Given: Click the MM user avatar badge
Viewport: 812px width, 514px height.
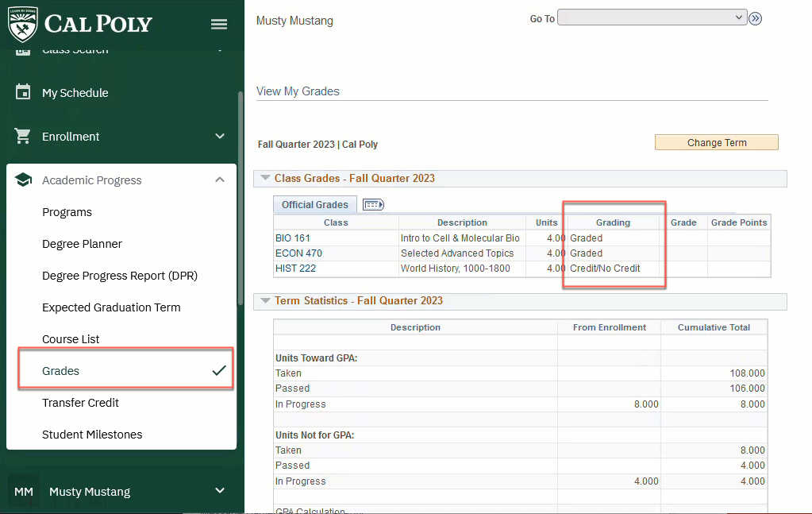Looking at the screenshot, I should [24, 492].
